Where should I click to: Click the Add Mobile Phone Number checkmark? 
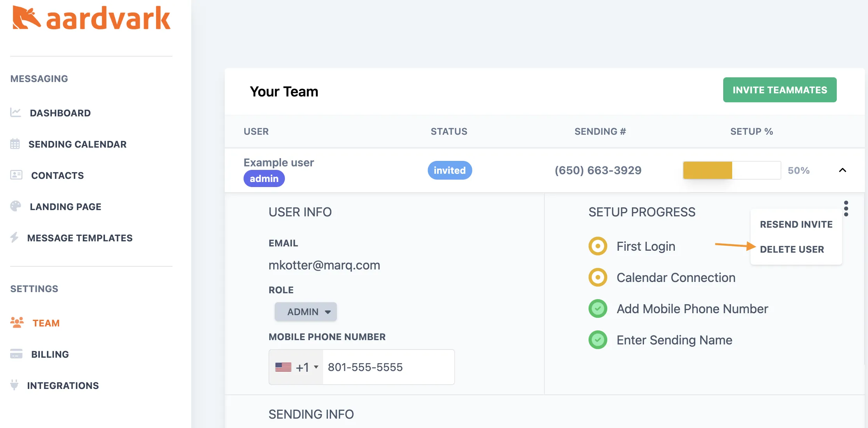pyautogui.click(x=598, y=309)
